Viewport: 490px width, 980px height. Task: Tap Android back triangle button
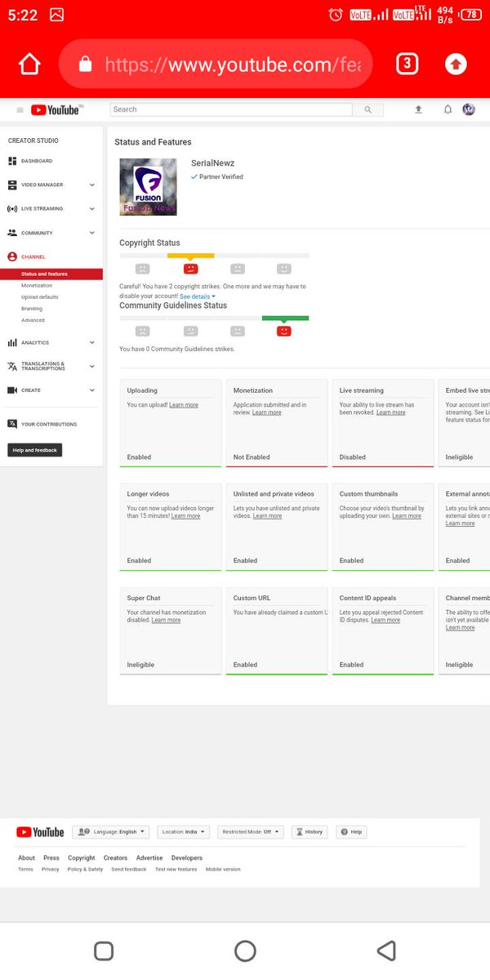pos(386,951)
